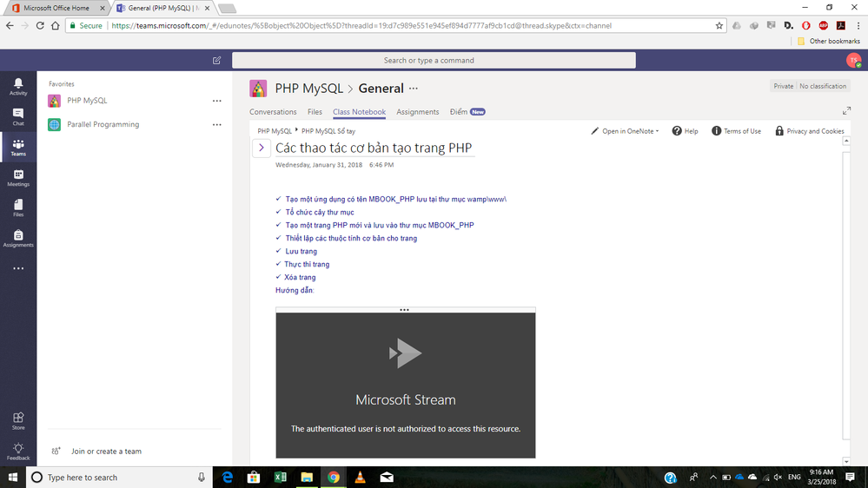Click the Help link in the notebook toolbar

click(685, 131)
